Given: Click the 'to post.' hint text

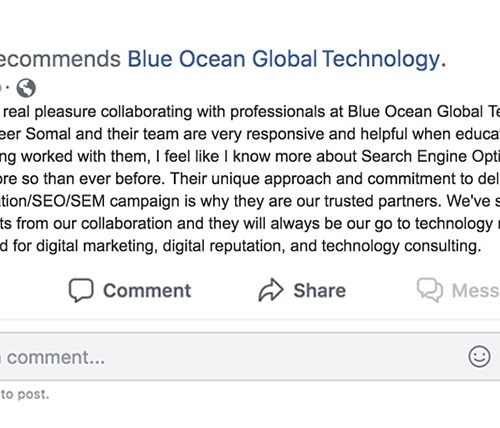Looking at the screenshot, I should (x=25, y=394).
